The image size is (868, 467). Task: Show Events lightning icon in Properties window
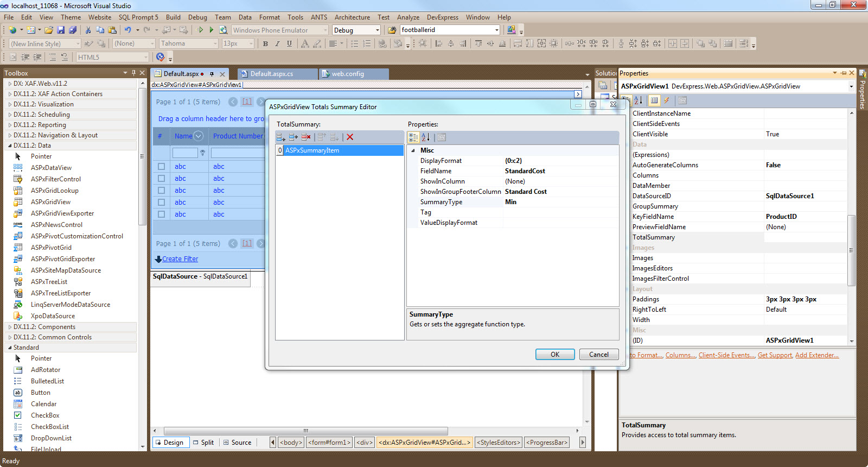[x=666, y=100]
